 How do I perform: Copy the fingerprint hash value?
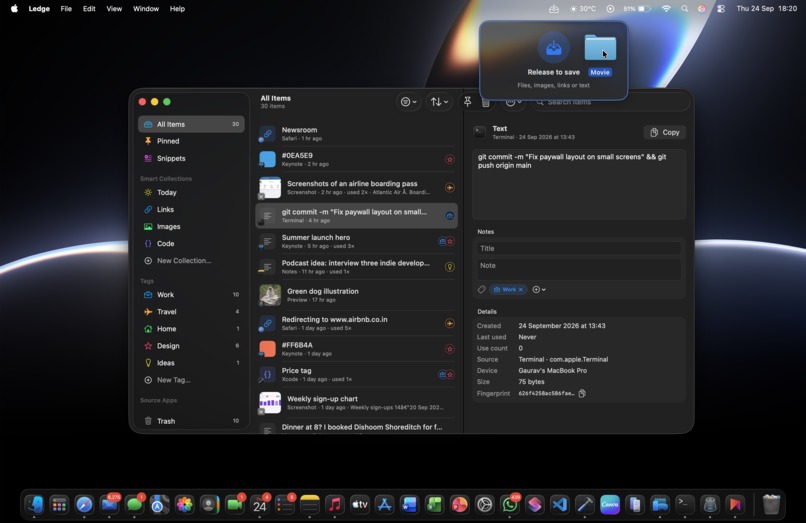pos(582,393)
